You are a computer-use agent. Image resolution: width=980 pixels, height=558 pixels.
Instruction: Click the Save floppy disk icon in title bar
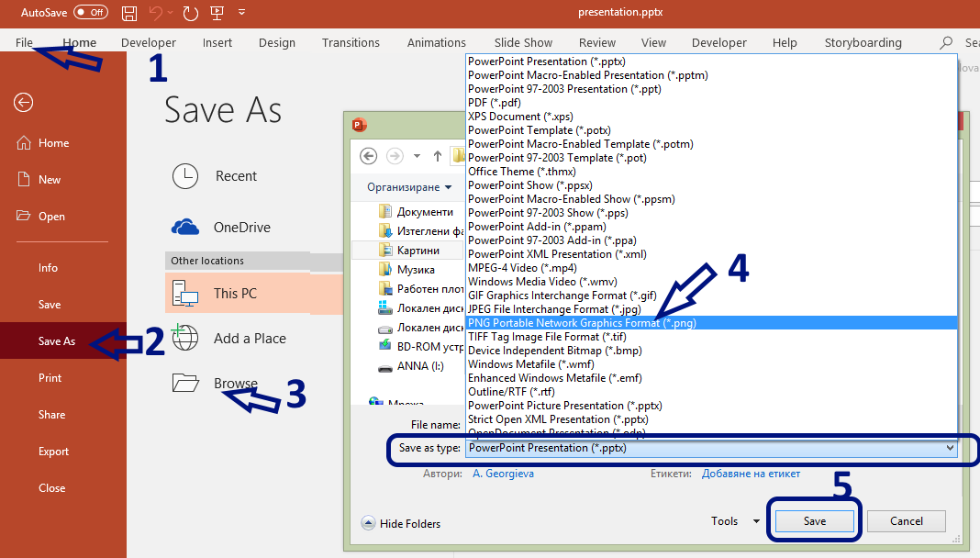click(129, 13)
